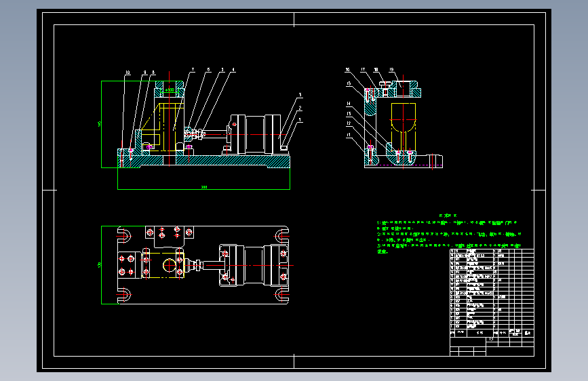Select part balloon number 4
588x381 pixels.
[x=233, y=69]
